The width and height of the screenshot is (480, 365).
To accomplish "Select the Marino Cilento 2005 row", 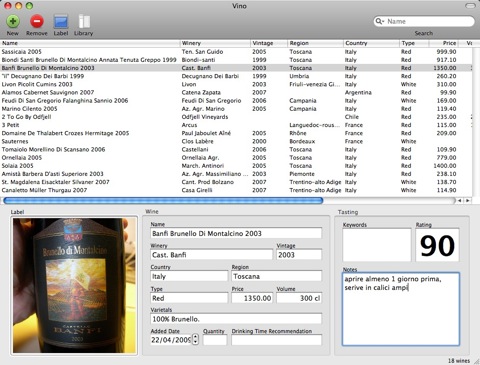I will [236, 109].
